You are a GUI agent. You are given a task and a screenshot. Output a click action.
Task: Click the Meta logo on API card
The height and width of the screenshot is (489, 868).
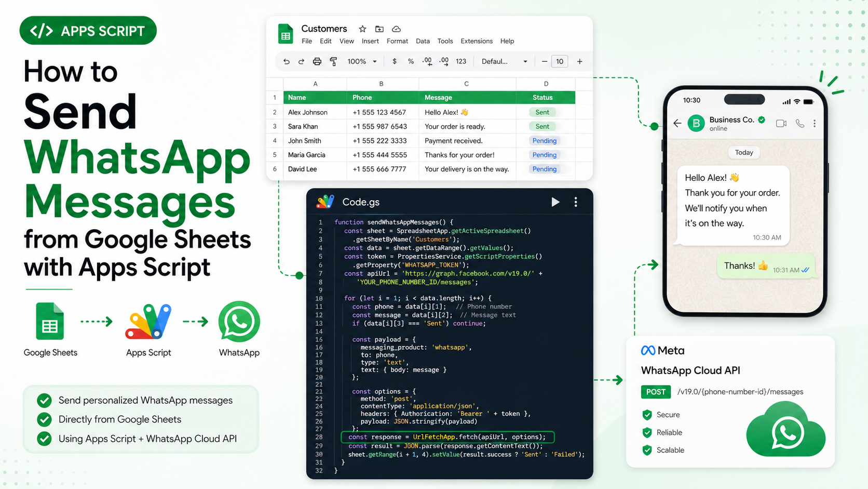(x=663, y=351)
